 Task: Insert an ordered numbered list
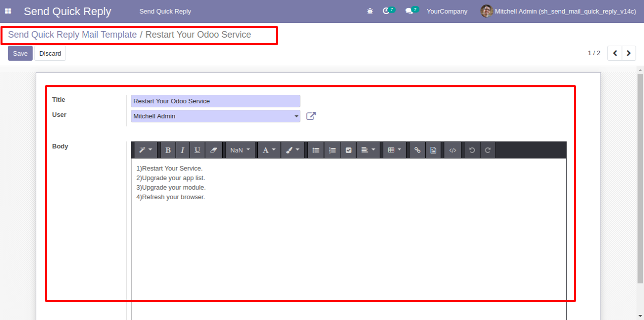pyautogui.click(x=332, y=150)
